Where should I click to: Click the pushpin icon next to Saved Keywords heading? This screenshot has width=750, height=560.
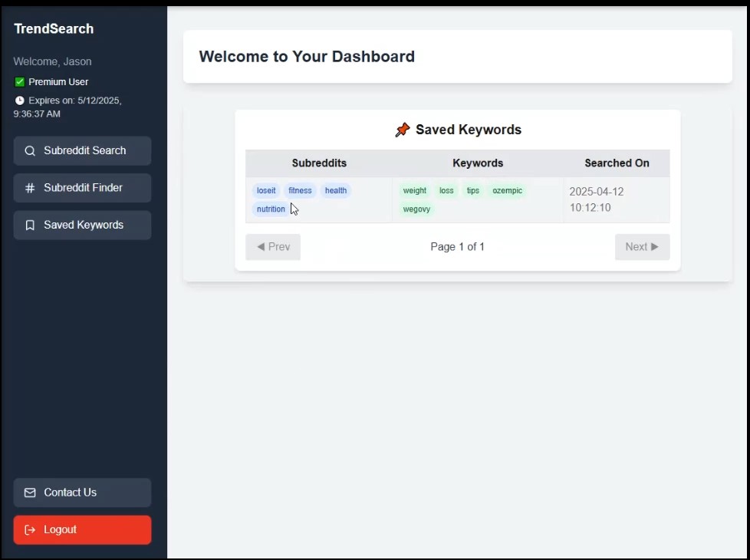tap(403, 130)
